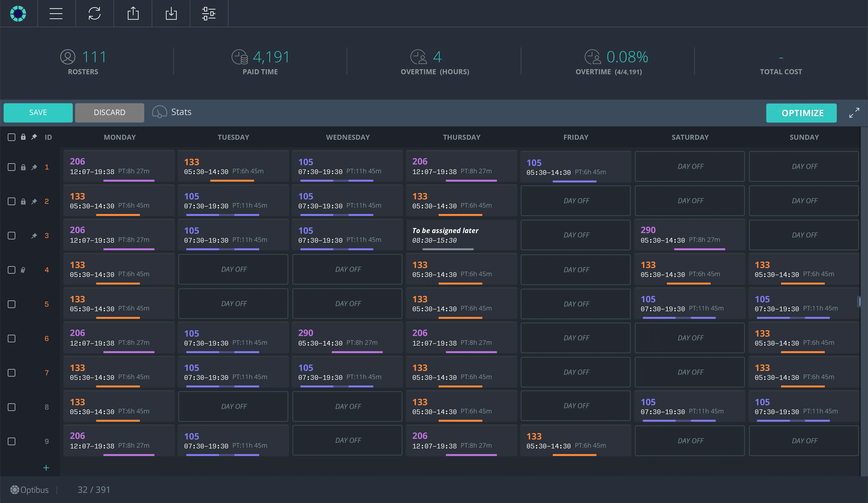Click the DISCARD button
868x503 pixels.
109,113
